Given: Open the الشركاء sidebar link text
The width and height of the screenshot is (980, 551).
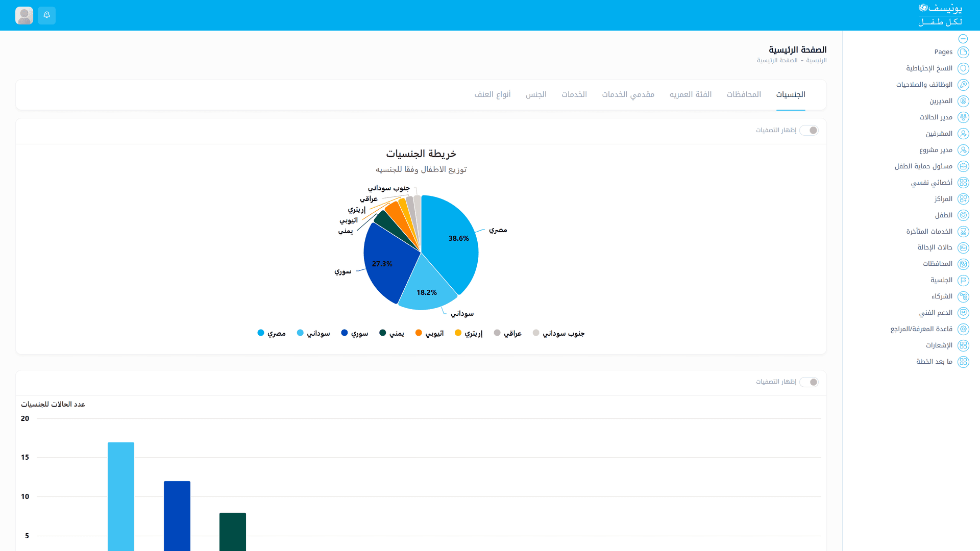Looking at the screenshot, I should coord(942,296).
